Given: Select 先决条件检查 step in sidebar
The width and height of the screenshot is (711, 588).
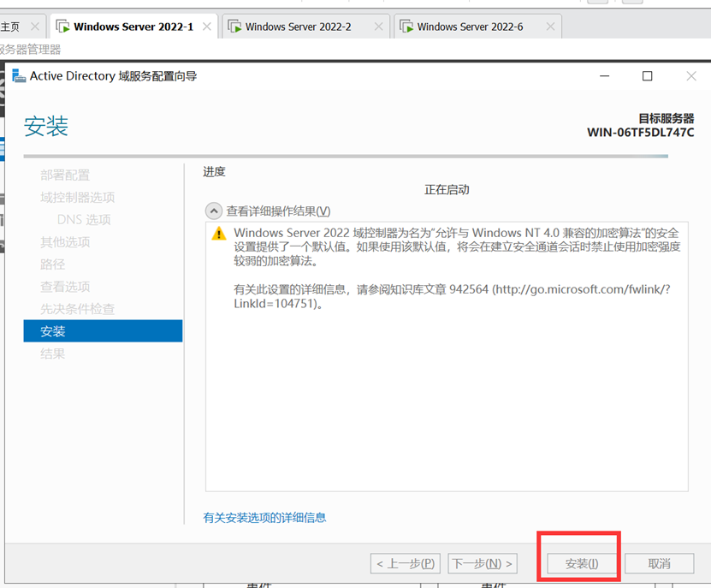Looking at the screenshot, I should coord(78,308).
